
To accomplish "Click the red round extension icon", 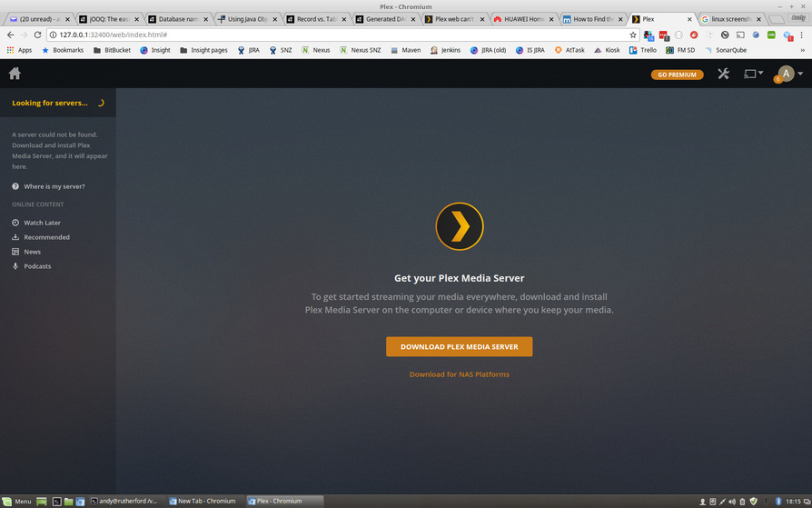I will click(694, 35).
